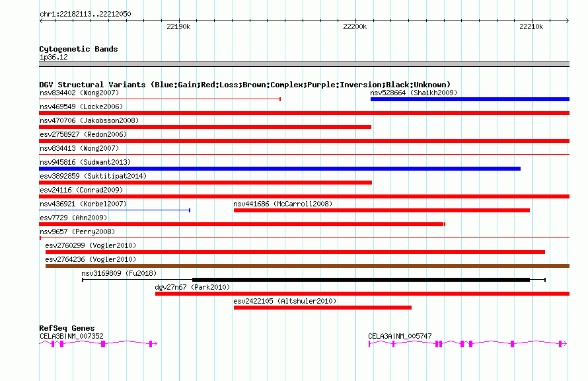Viewport: 588px width, 381px height.
Task: Select the blue nsv528664 gain bar
Action: [x=470, y=99]
